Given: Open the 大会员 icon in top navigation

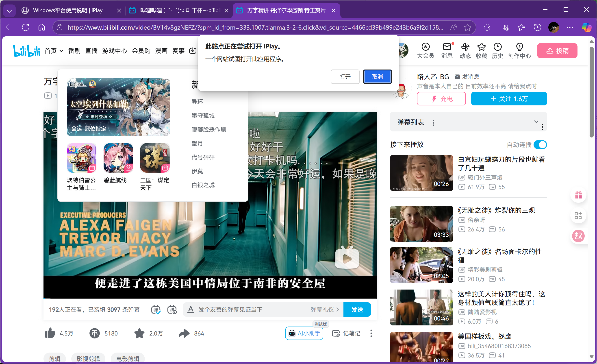Looking at the screenshot, I should coord(426,50).
